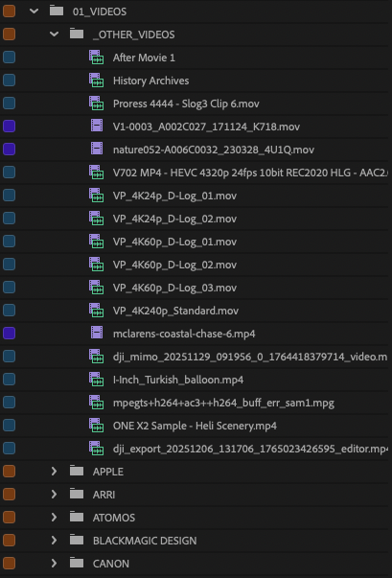Select VP_4K24p_D-Log_01.mov file name

[174, 196]
